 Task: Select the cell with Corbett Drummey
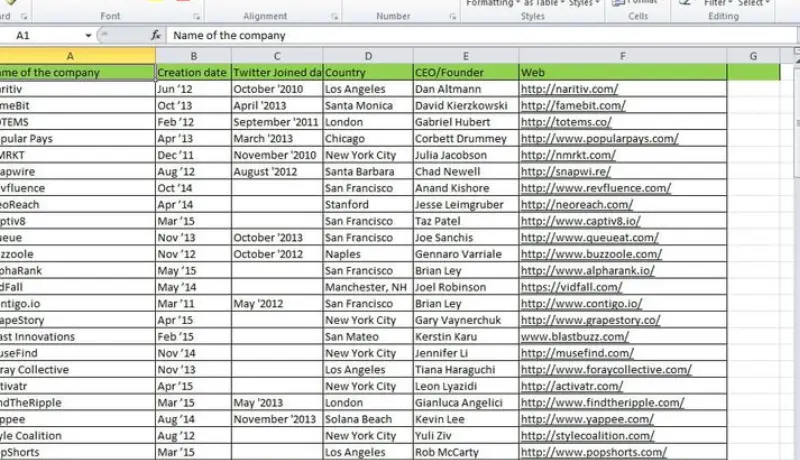pos(466,138)
